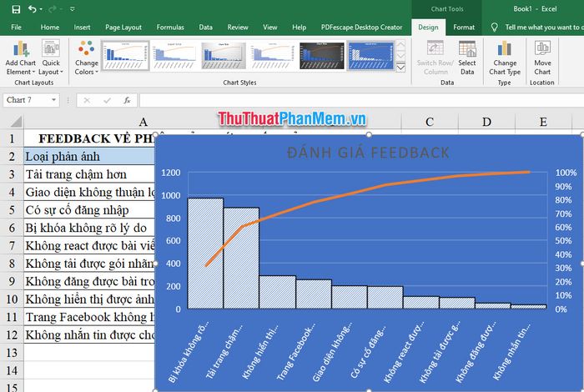
Task: Switch to the Chart Tools Format tab
Action: point(464,28)
